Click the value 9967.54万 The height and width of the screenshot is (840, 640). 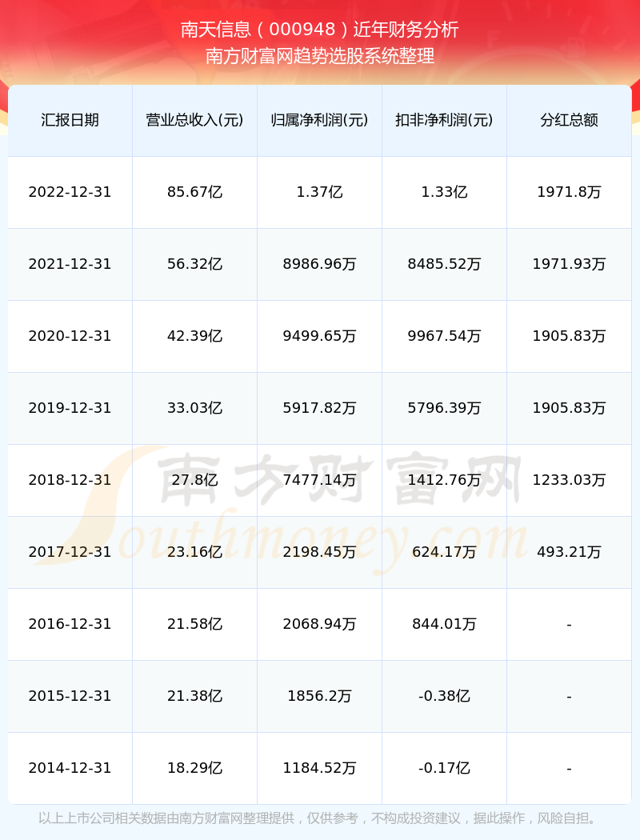pyautogui.click(x=445, y=336)
